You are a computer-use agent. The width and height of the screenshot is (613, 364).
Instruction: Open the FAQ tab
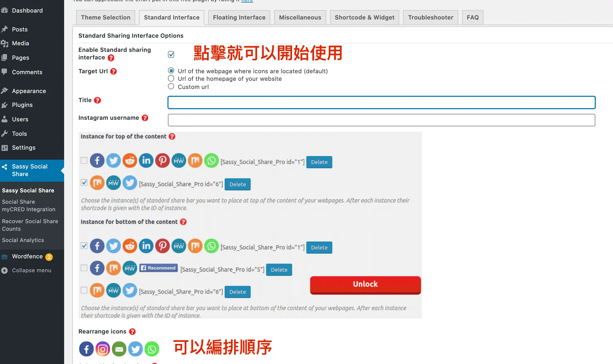click(473, 18)
